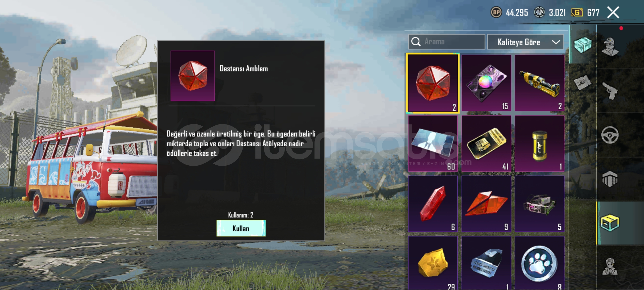This screenshot has height=290, width=644.
Task: Select the golden gun crate key item
Action: (539, 83)
